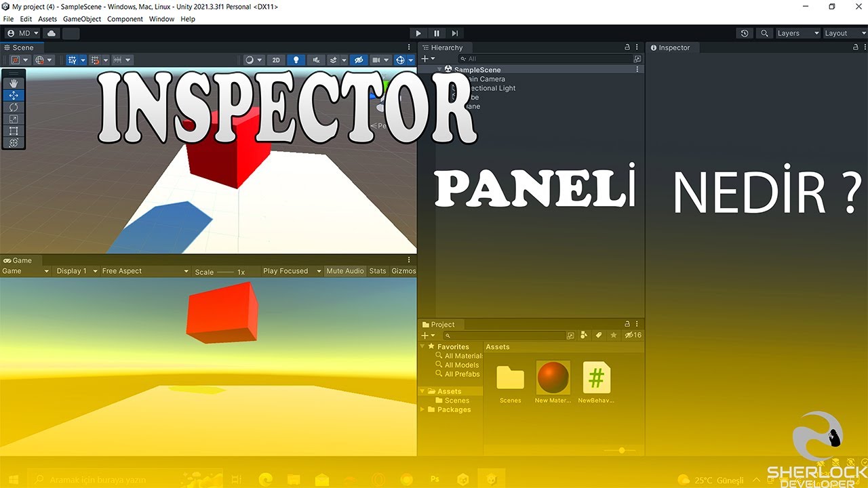Screen dimensions: 868x488
Task: Click the Project search-by-label tag icon
Action: pos(599,335)
